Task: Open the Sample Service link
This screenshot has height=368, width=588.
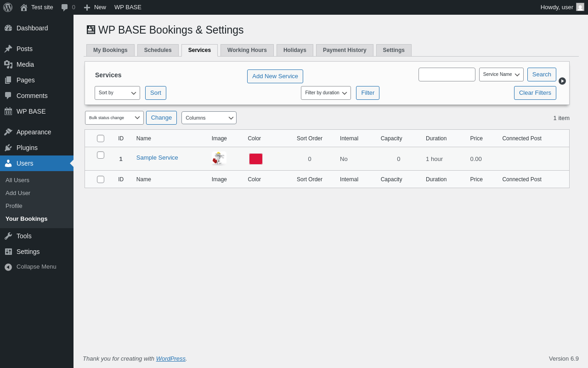Action: click(157, 158)
